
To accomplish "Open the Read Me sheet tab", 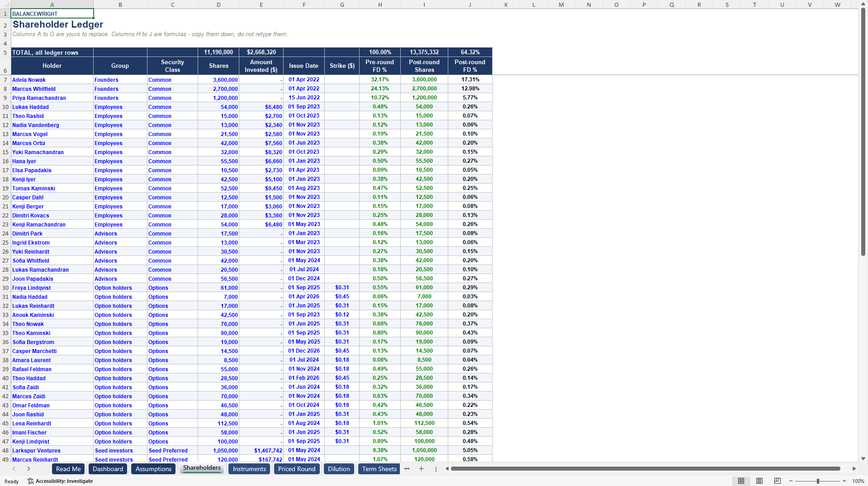I will [68, 469].
